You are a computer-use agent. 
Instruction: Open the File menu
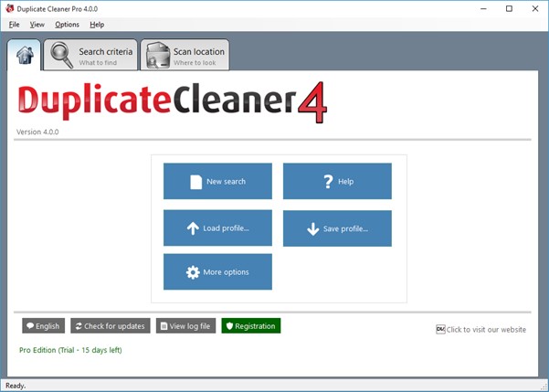14,25
